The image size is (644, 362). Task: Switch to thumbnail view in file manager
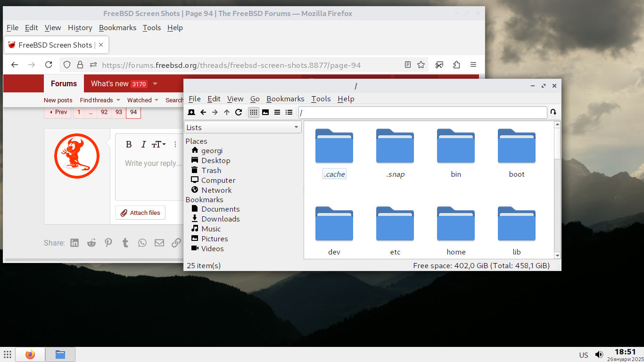[265, 112]
